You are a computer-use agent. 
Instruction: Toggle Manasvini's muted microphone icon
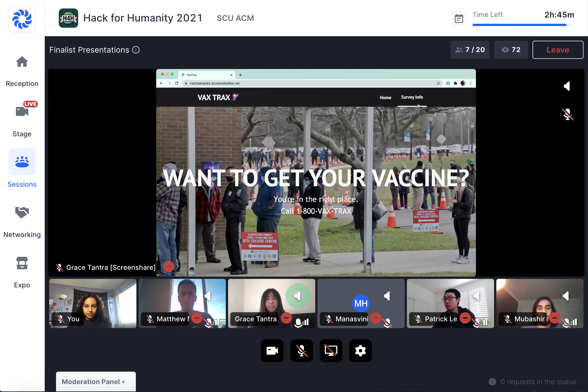click(387, 323)
